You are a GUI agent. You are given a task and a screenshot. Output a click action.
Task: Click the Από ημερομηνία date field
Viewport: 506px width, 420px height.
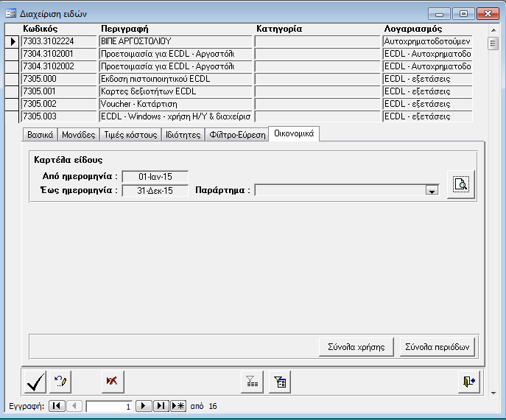[x=155, y=176]
